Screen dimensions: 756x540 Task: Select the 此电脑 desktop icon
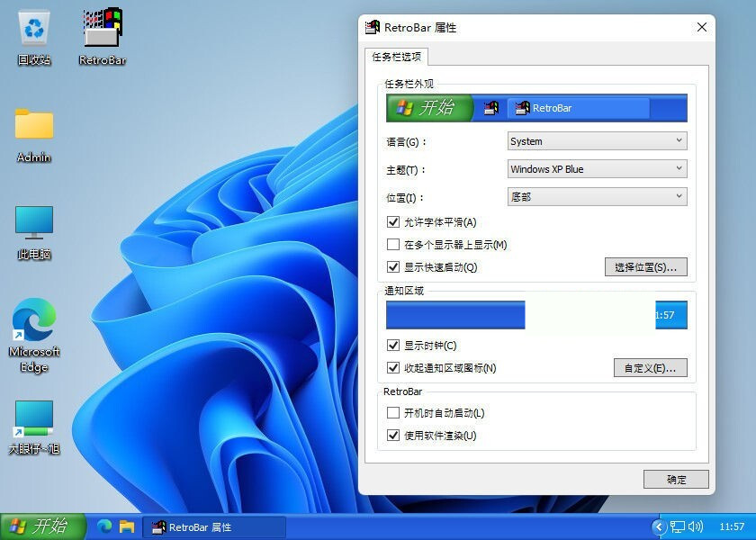[x=34, y=232]
